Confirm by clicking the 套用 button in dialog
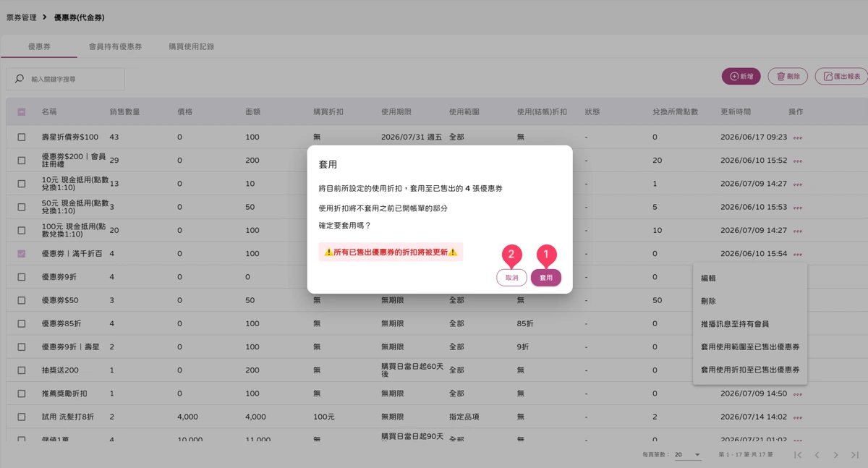 tap(545, 278)
